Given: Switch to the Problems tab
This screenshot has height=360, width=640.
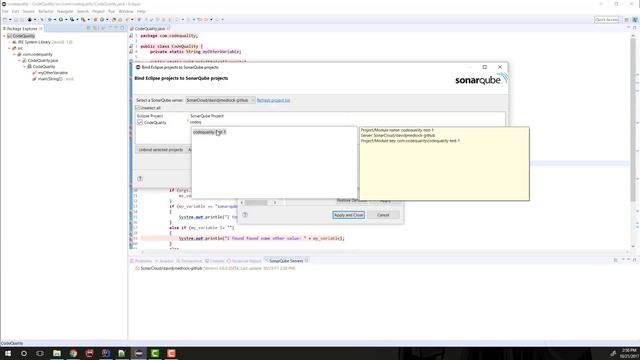Looking at the screenshot, I should (x=141, y=261).
